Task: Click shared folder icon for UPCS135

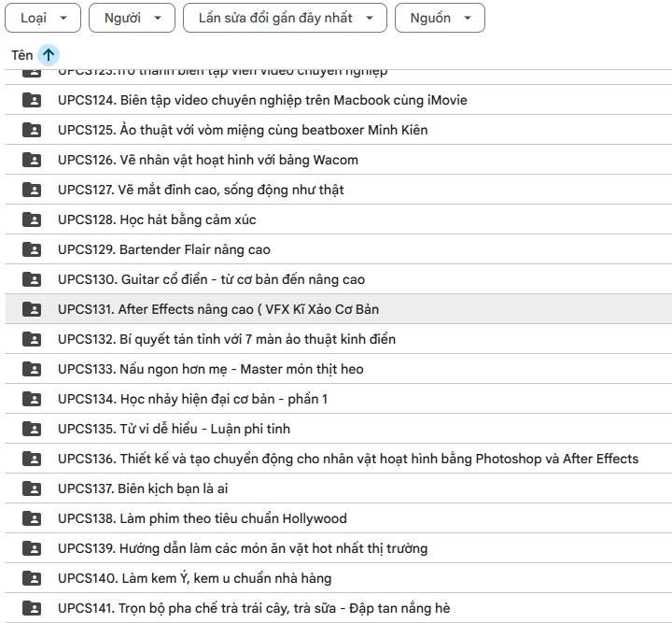Action: click(32, 429)
